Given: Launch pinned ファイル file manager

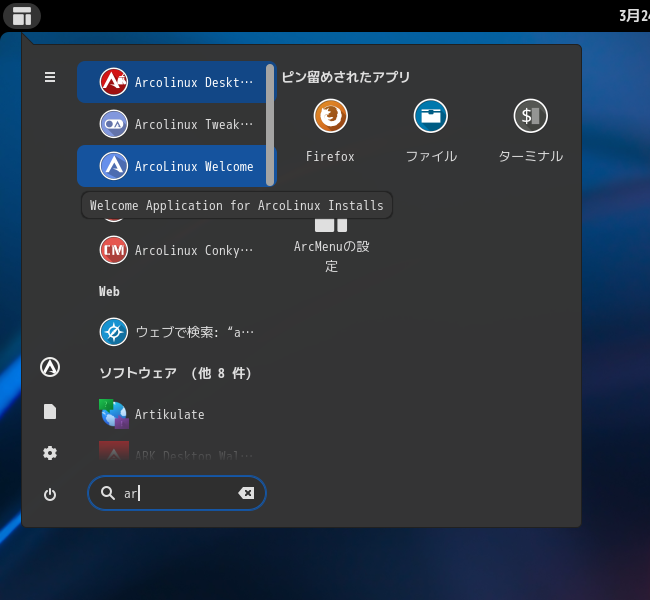Looking at the screenshot, I should pos(431,131).
